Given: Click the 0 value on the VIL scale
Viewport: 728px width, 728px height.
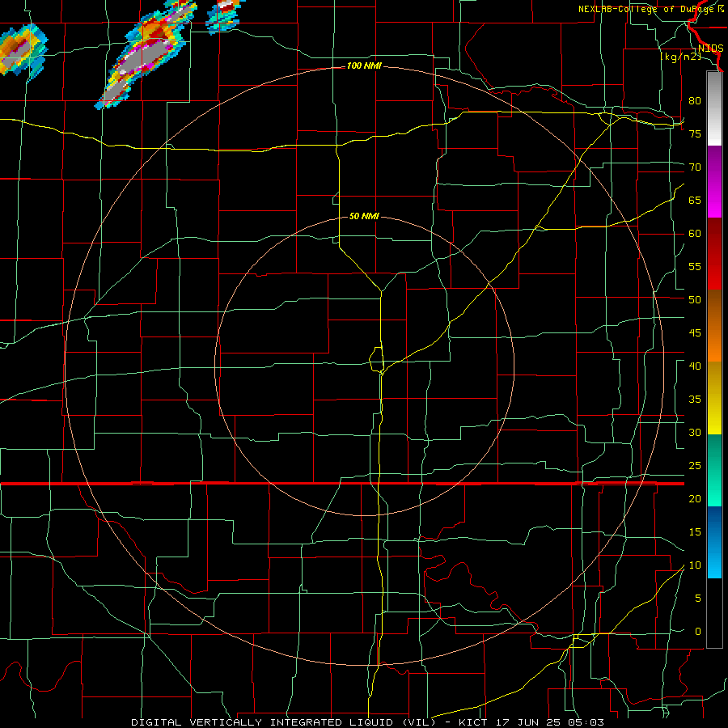Looking at the screenshot, I should pyautogui.click(x=698, y=632).
